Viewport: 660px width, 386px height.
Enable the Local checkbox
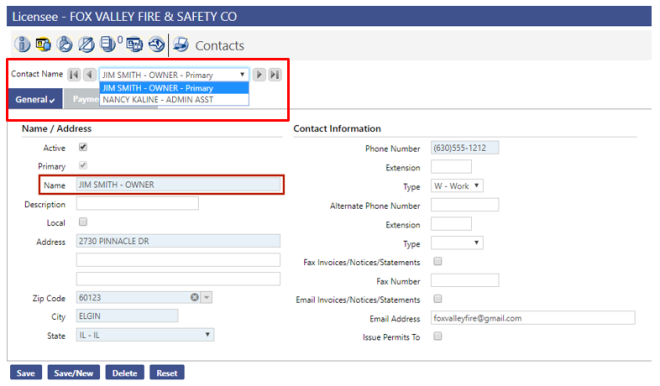click(x=83, y=222)
